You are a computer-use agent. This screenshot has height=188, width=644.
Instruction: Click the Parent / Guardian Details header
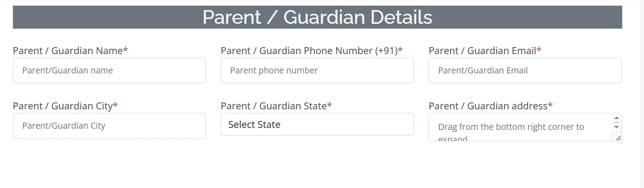(317, 17)
